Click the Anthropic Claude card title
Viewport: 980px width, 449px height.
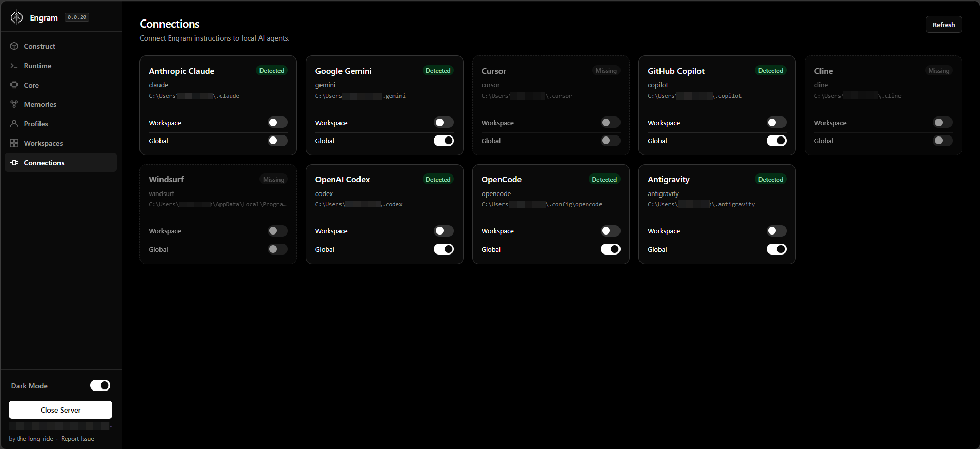click(182, 71)
